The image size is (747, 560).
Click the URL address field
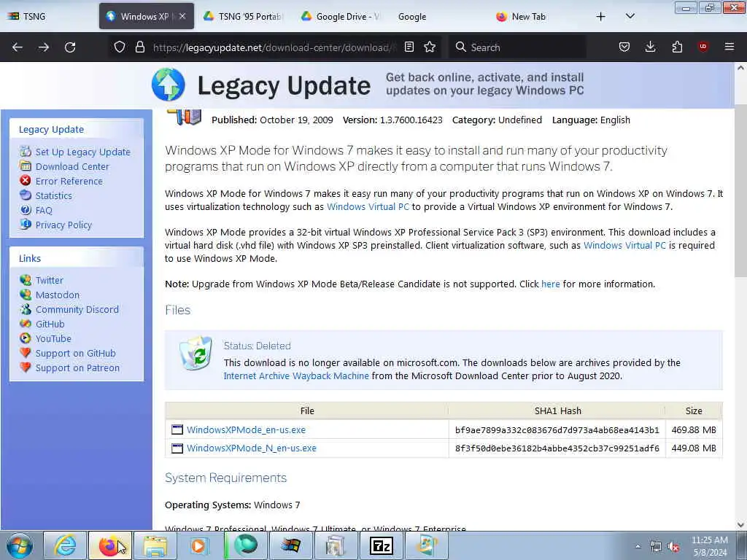tap(274, 47)
